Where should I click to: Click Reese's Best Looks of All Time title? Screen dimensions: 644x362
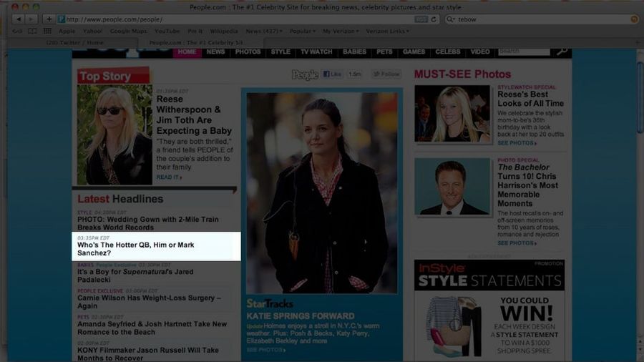tap(530, 99)
